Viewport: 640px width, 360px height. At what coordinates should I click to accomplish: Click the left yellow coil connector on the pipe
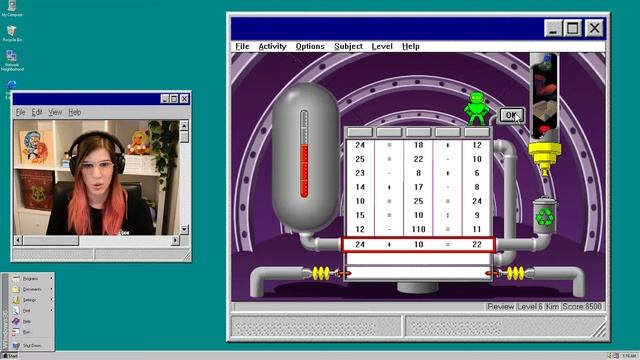[x=321, y=273]
